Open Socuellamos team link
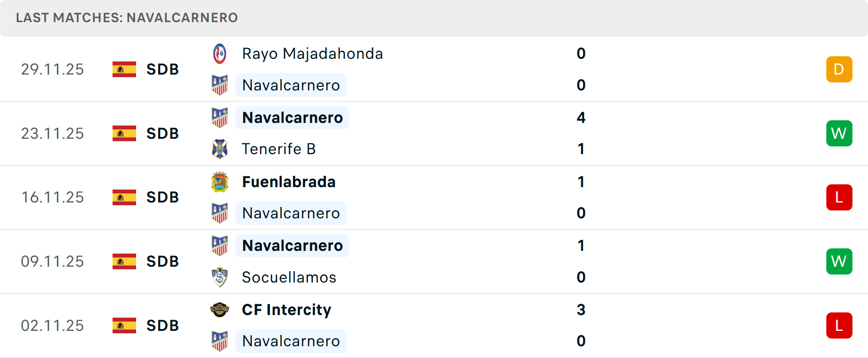This screenshot has height=358, width=868. pyautogui.click(x=289, y=277)
